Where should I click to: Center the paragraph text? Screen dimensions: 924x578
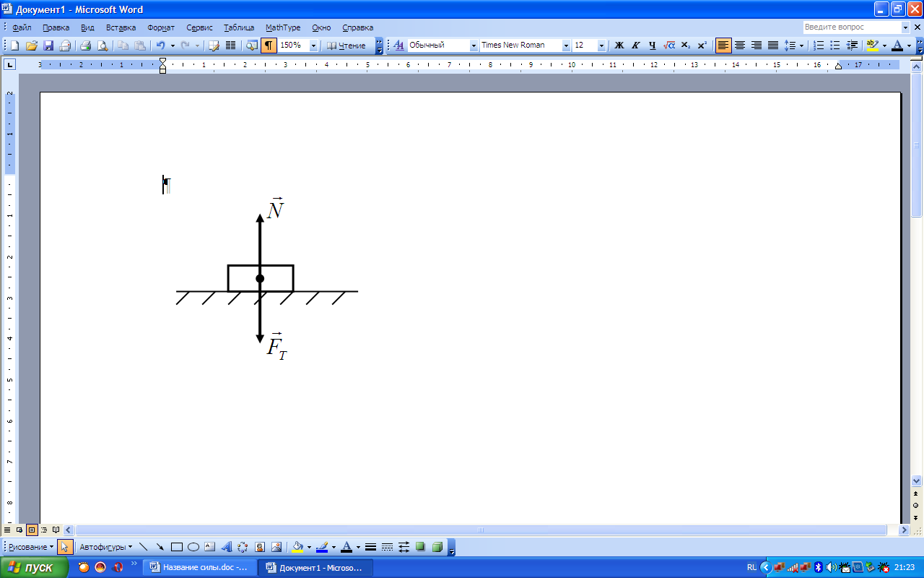coord(740,46)
